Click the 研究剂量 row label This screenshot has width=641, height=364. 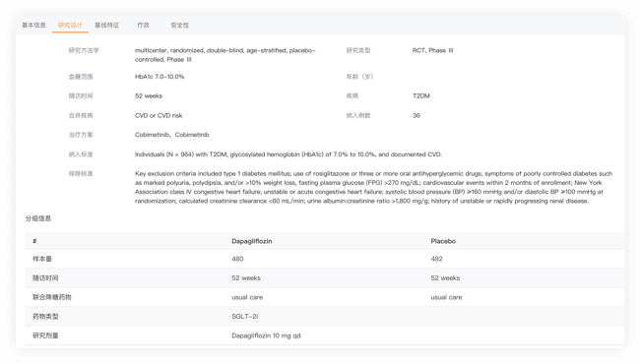coord(45,335)
